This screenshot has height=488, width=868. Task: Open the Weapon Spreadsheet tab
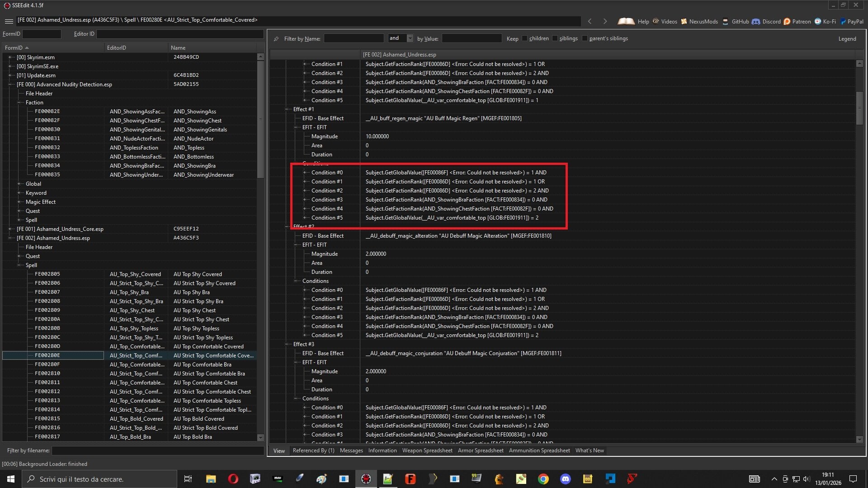click(427, 450)
